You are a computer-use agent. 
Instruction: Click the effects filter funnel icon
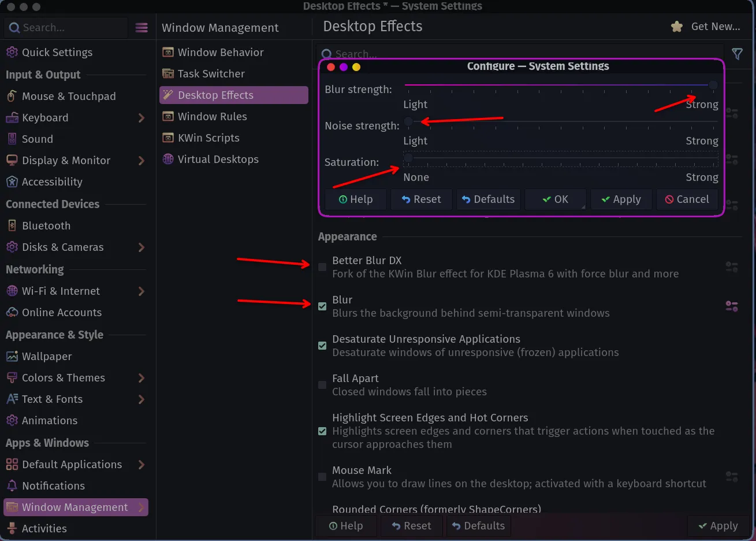point(737,54)
